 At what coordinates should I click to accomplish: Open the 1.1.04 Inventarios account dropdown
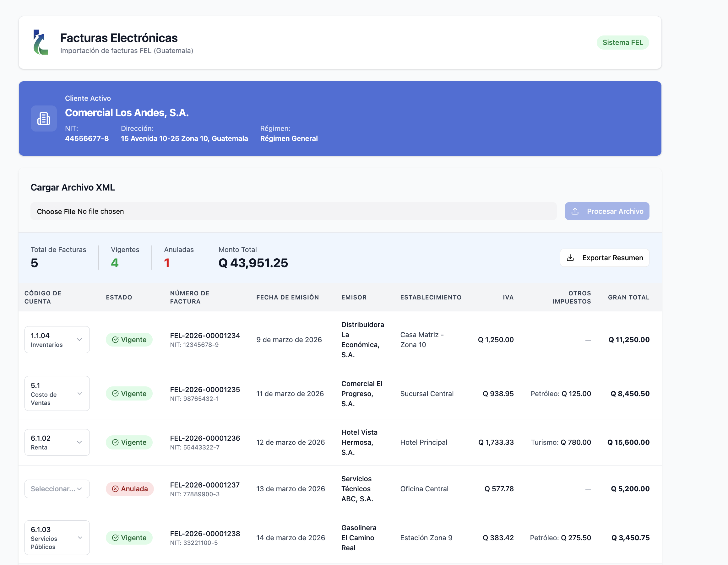[57, 340]
